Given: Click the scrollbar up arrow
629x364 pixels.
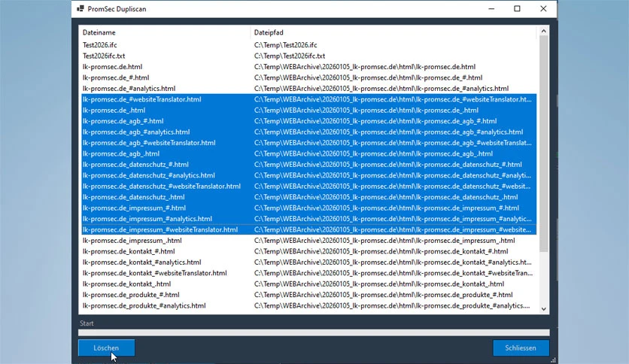Looking at the screenshot, I should point(543,31).
